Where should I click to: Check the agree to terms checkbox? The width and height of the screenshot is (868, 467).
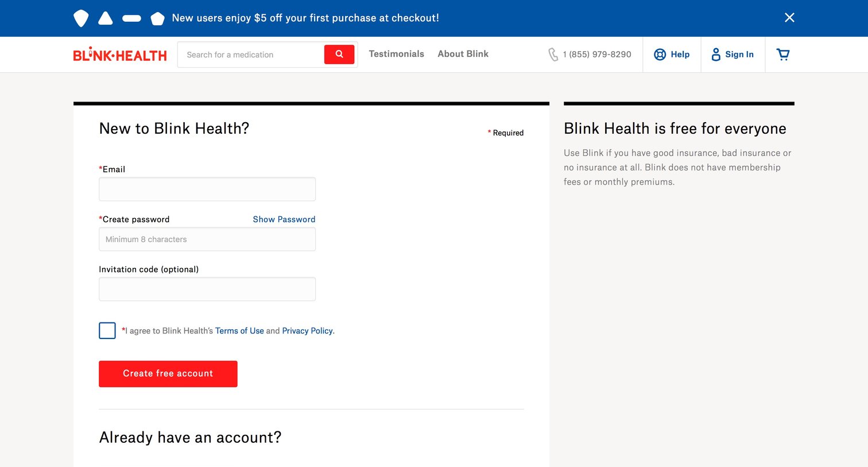click(107, 330)
